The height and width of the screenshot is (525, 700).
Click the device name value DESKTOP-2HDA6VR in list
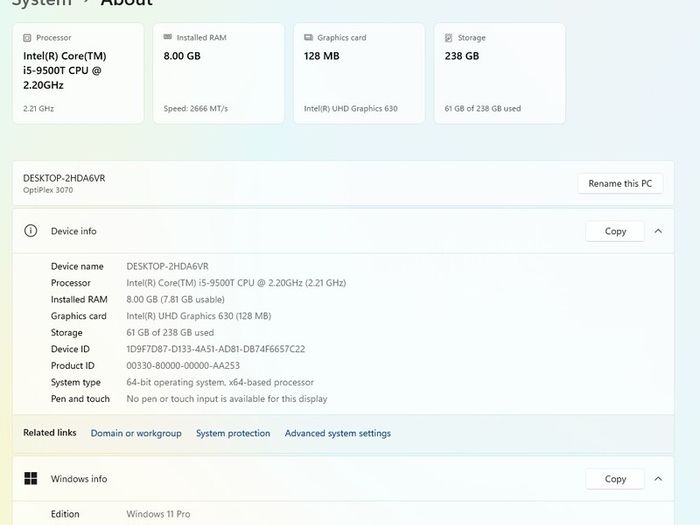pos(167,267)
